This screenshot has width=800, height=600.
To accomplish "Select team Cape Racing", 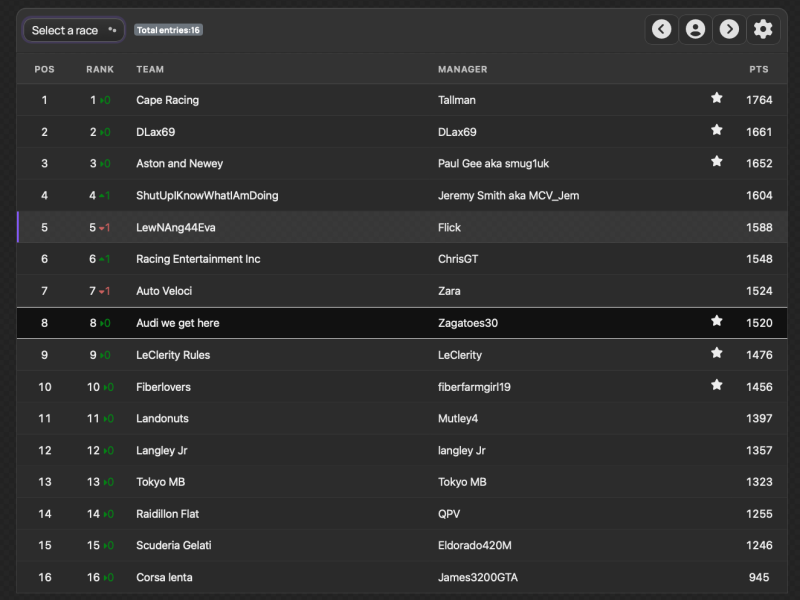I will click(167, 100).
